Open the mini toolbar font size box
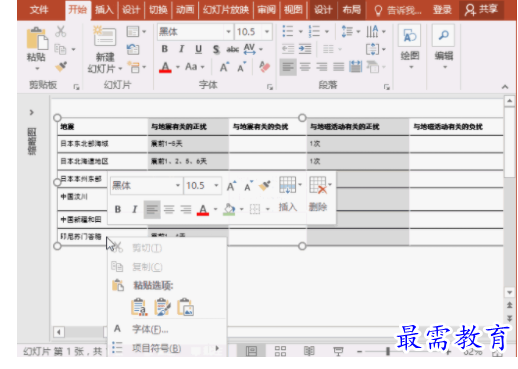 click(x=203, y=185)
